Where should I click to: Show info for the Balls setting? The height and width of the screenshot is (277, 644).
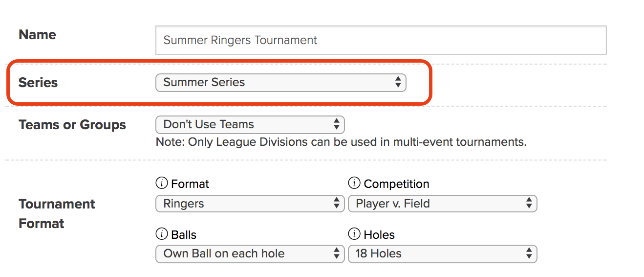(162, 234)
